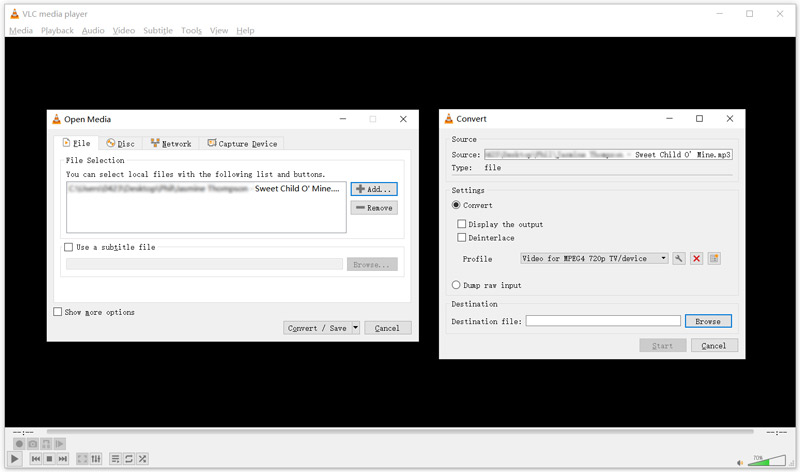Take a snapshot with camera icon
Screen dimensions: 800x472
[x=33, y=444]
